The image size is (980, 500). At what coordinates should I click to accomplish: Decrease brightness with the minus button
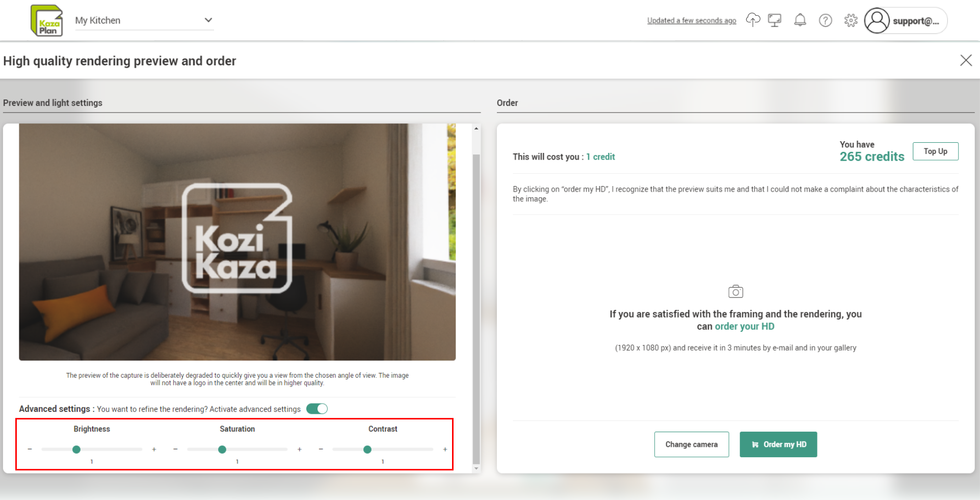tap(30, 449)
